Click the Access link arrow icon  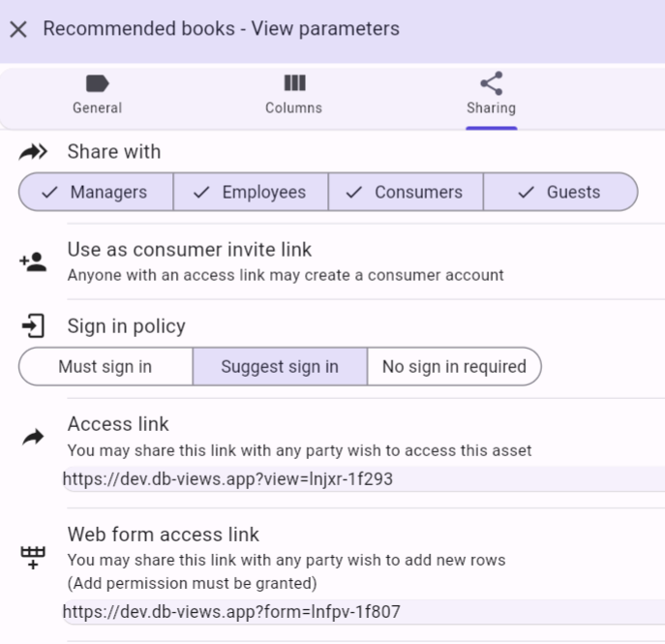[33, 438]
